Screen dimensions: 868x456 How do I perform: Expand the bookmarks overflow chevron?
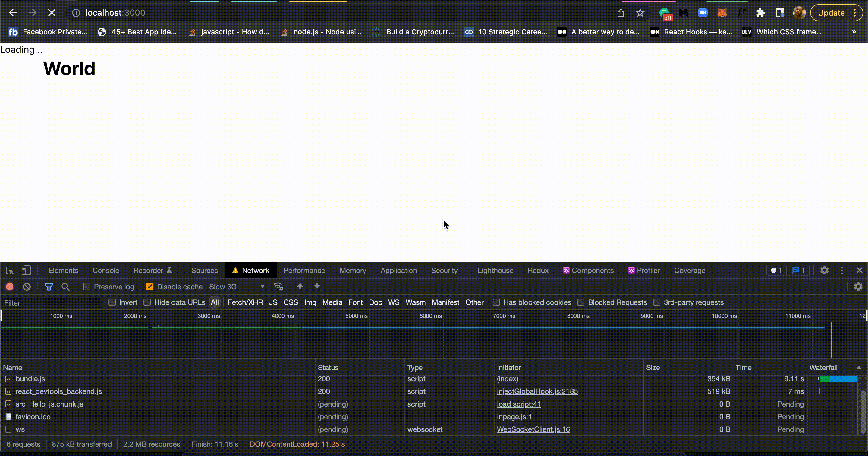(854, 32)
